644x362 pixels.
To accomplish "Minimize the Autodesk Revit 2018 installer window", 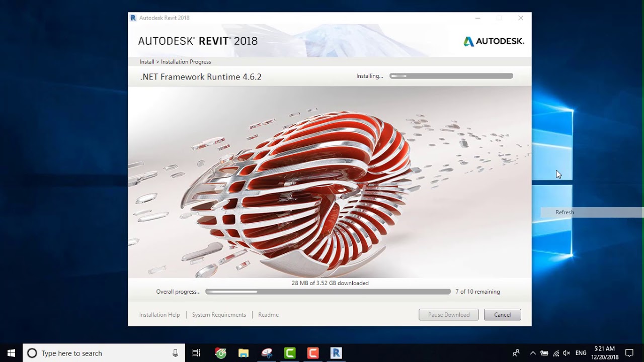I will [477, 18].
